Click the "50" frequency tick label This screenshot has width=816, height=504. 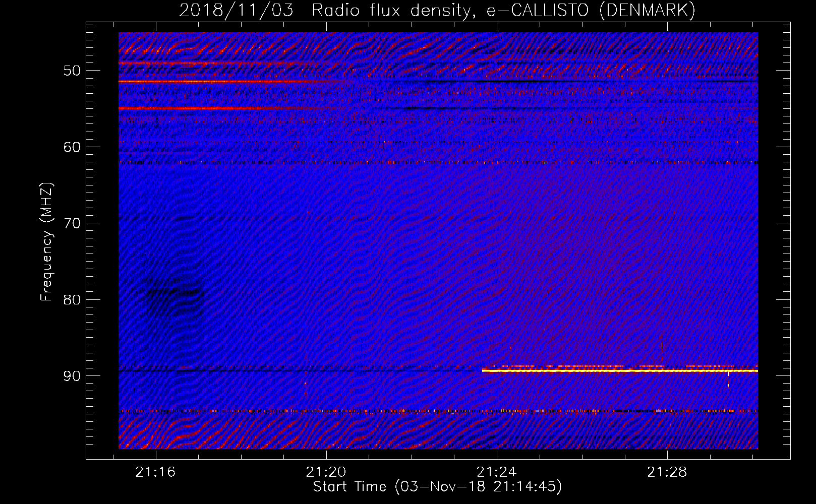(x=72, y=71)
